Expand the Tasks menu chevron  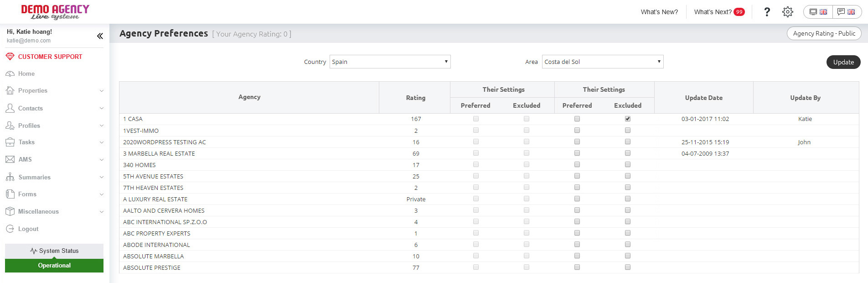102,142
